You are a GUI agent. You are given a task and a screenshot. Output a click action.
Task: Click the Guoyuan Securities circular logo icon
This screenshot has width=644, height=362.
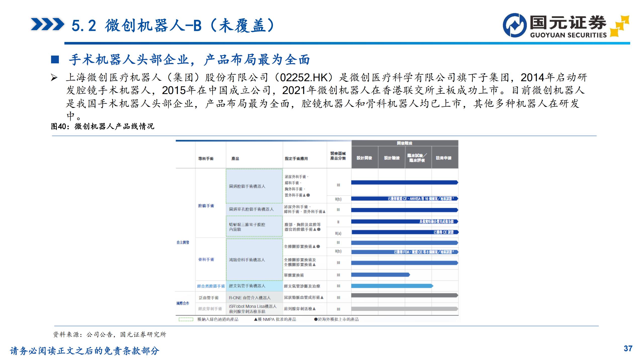pos(514,25)
